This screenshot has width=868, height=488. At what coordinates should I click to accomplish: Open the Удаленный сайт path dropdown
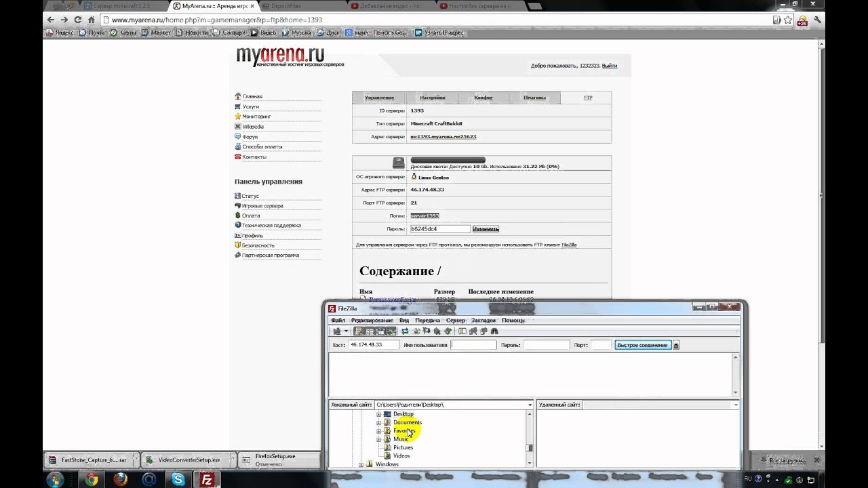[x=736, y=405]
